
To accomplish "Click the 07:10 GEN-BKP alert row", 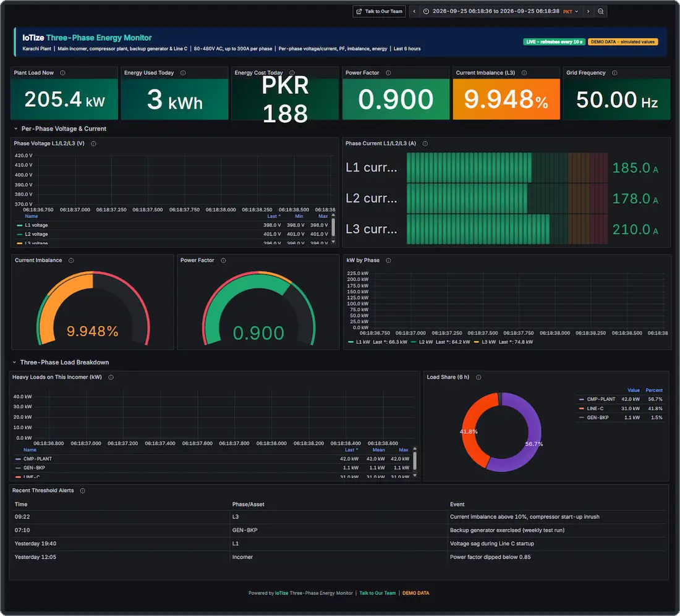I will click(x=339, y=530).
